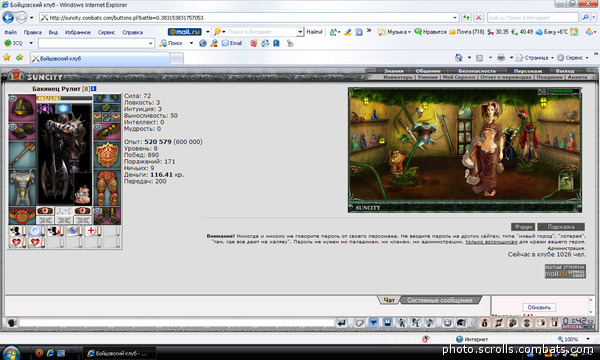Open the Избранное menu
Screen dimensions: 600x360
point(78,33)
